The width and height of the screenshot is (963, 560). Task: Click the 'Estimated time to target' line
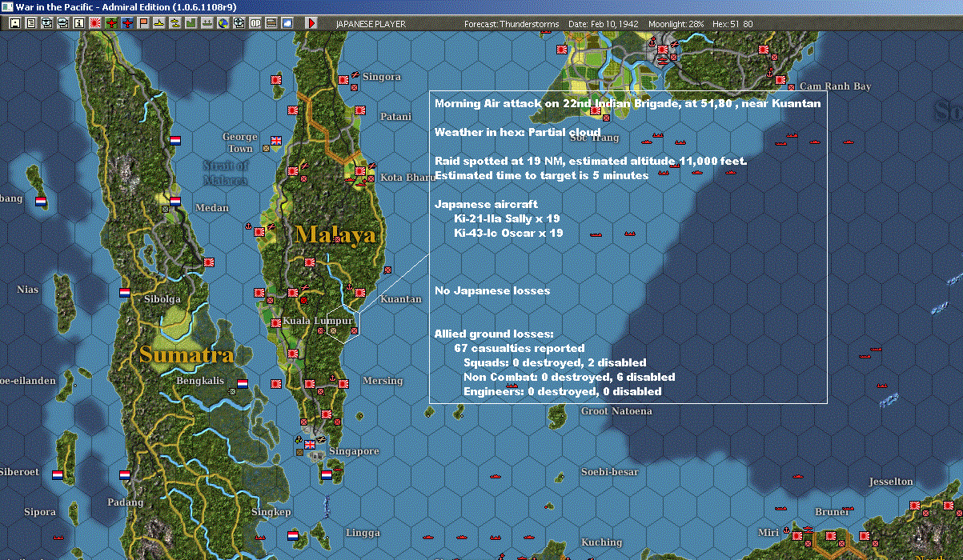[541, 175]
